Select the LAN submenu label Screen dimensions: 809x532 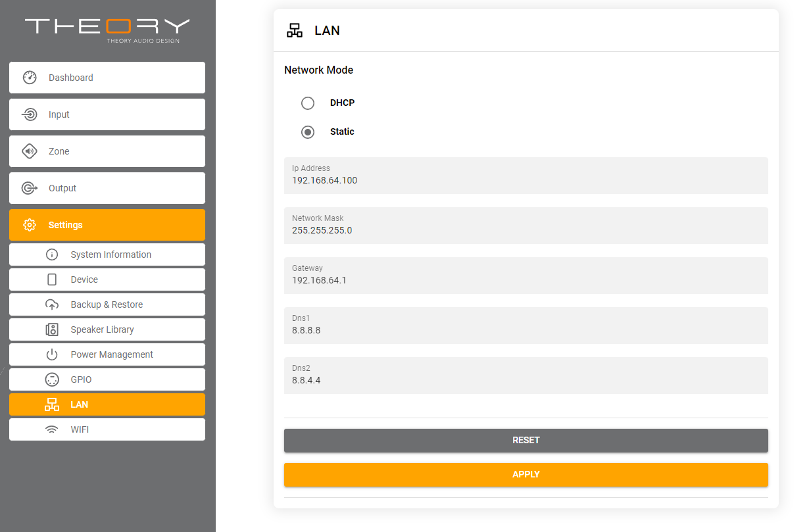click(x=80, y=404)
